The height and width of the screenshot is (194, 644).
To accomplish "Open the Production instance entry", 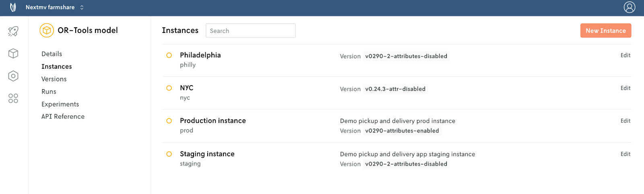I will (x=213, y=121).
